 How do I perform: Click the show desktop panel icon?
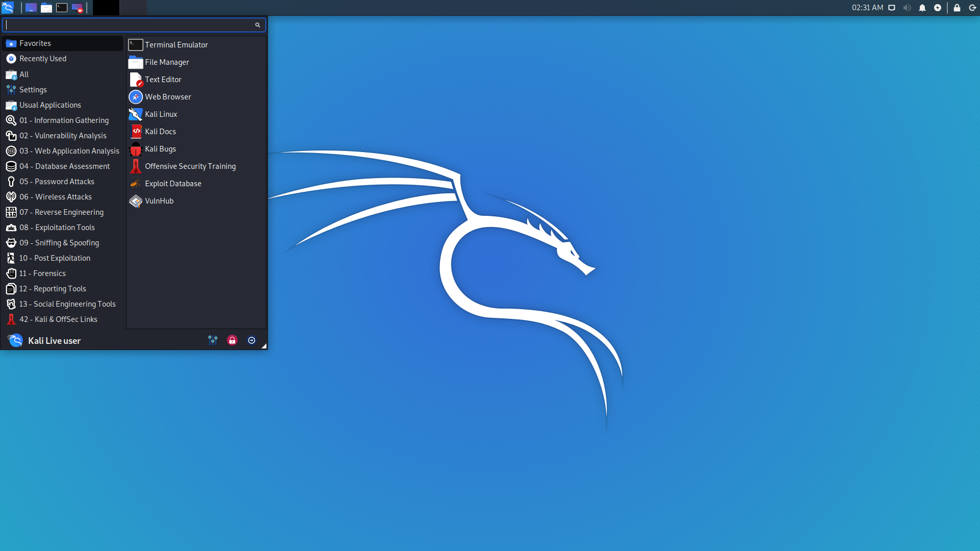click(x=31, y=8)
